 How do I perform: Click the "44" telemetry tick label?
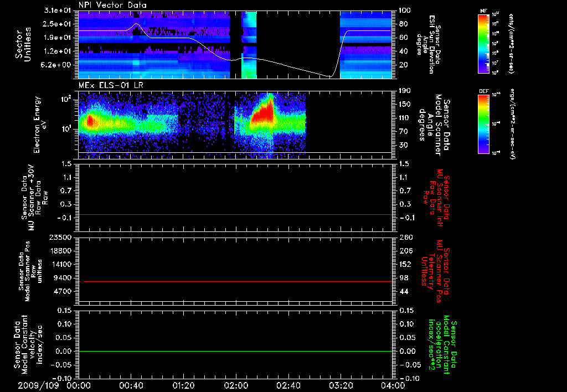tap(404, 291)
